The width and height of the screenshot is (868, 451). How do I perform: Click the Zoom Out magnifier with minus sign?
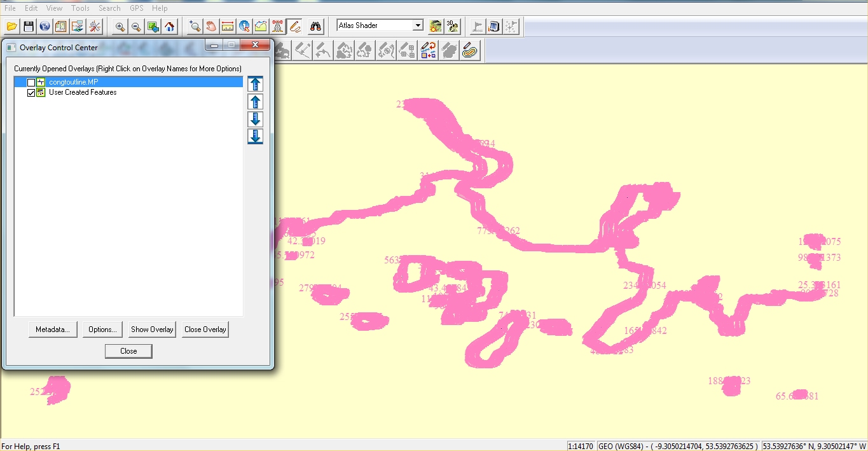click(136, 26)
